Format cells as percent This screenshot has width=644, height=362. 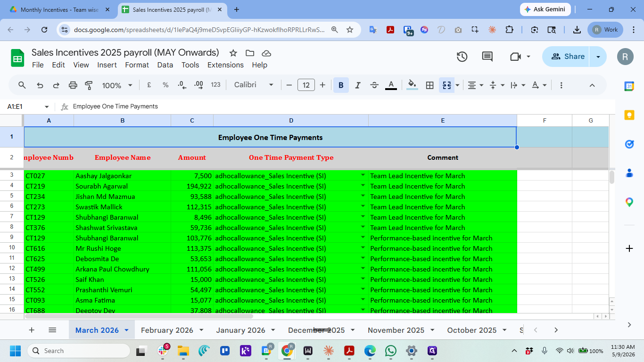tap(165, 85)
